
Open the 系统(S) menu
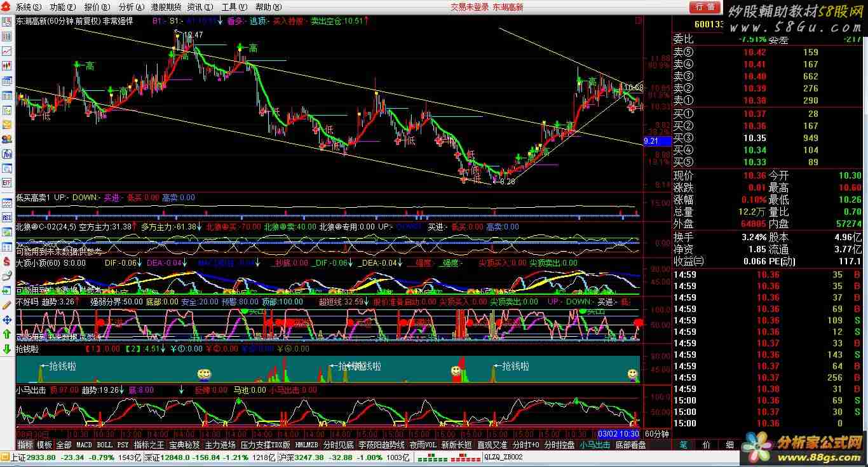pos(29,7)
